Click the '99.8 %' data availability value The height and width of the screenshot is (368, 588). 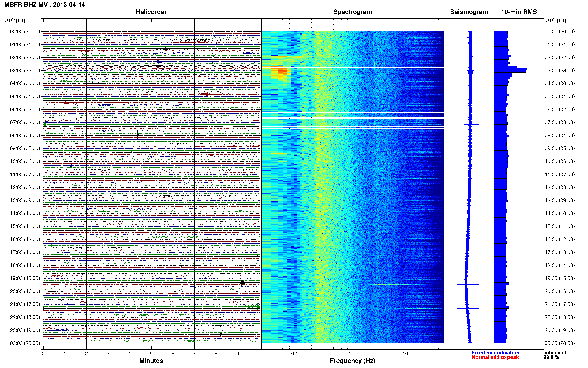(x=551, y=357)
